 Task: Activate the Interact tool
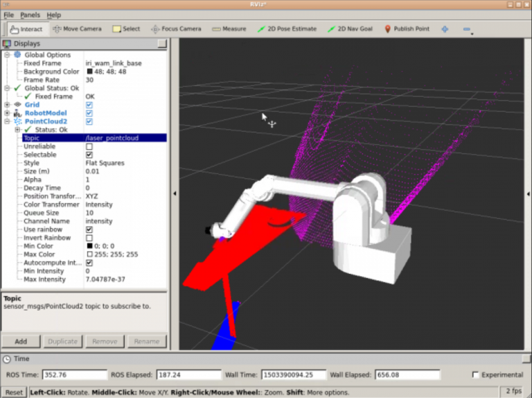26,29
